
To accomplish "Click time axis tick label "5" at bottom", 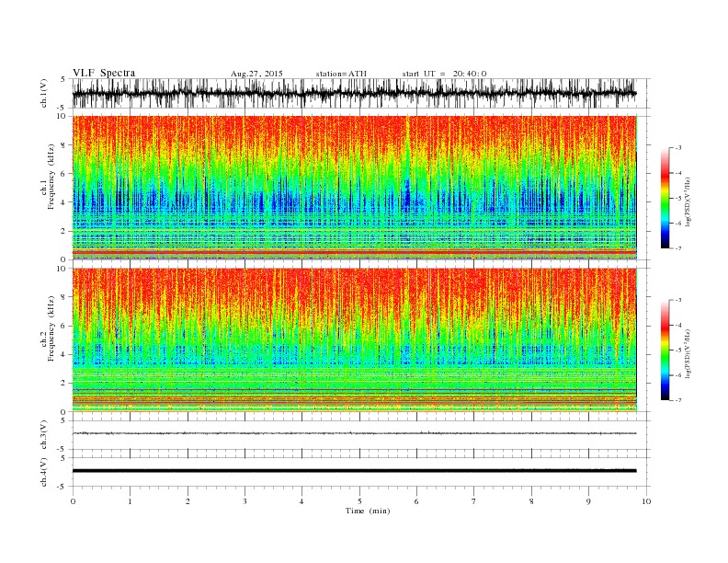I will 359,501.
